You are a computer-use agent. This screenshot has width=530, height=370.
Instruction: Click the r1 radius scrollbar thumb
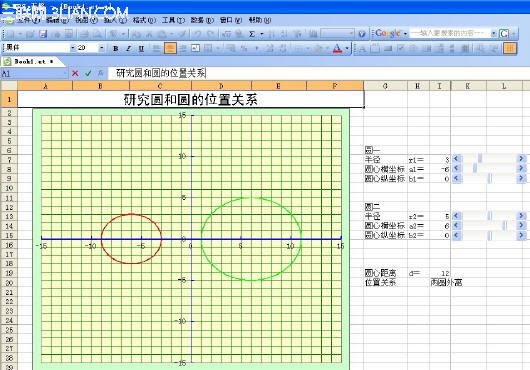click(480, 158)
